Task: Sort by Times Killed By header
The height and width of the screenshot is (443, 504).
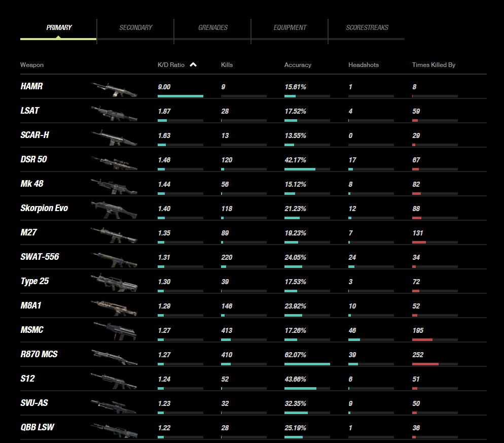Action: tap(434, 65)
